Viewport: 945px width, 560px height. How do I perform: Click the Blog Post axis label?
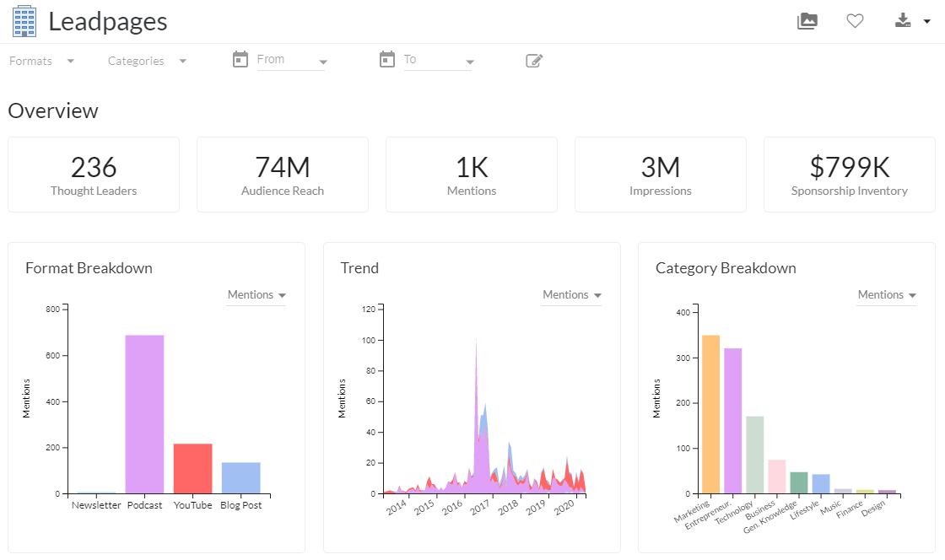[241, 505]
